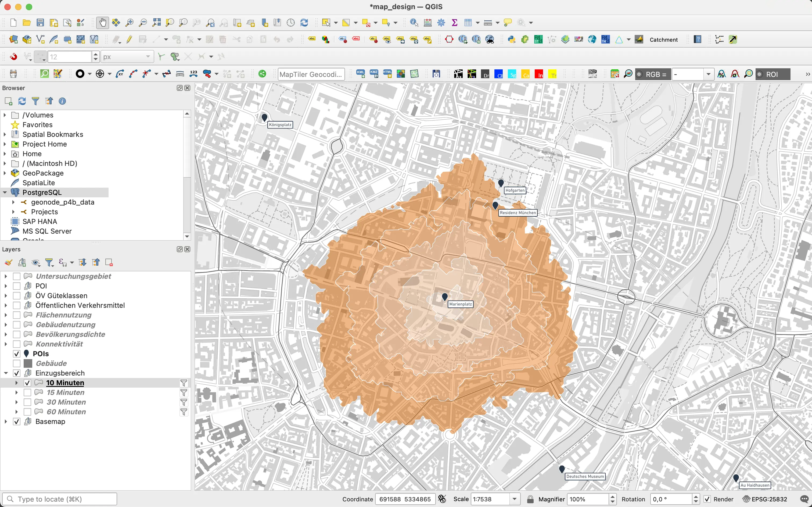This screenshot has width=812, height=507.
Task: Select the Spatial Bookmarks browser item
Action: [x=53, y=134]
